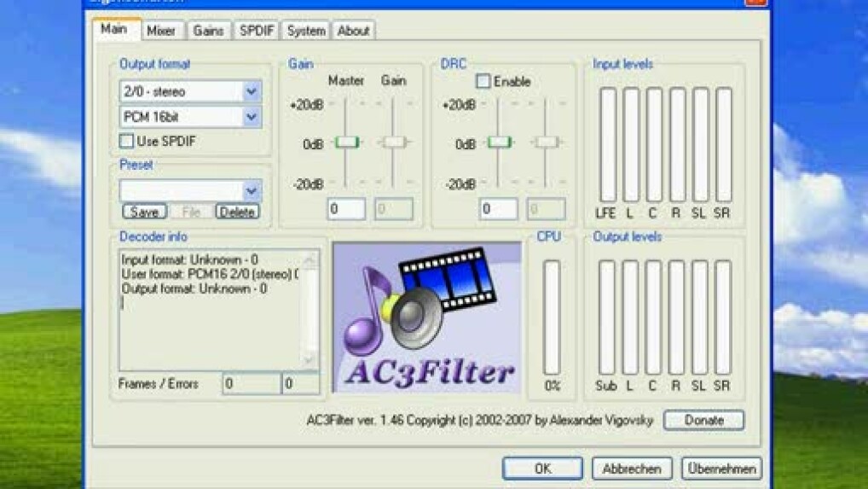Confirm with the OK button
868x489 pixels.
[x=542, y=469]
